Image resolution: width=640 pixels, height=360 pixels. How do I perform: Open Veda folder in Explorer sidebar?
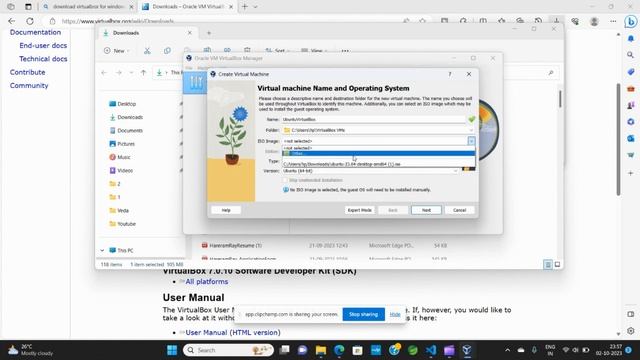tap(119, 211)
